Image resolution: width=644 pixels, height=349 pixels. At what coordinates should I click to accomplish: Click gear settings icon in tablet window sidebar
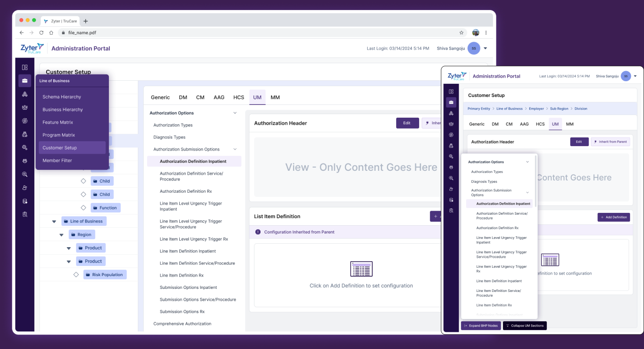(451, 156)
